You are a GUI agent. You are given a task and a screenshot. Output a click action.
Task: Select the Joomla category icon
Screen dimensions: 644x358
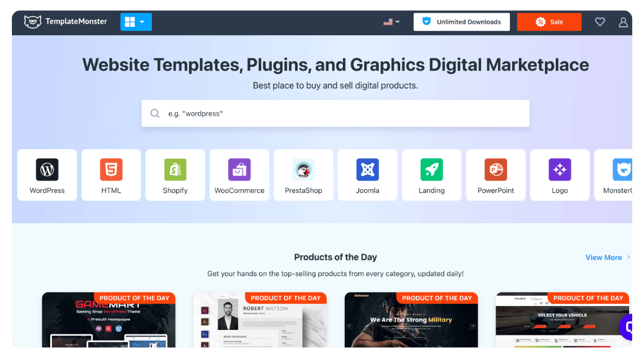(x=367, y=169)
